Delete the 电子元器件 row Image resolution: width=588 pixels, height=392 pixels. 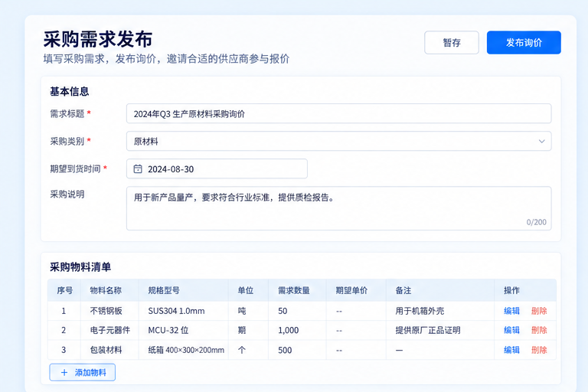[539, 331]
